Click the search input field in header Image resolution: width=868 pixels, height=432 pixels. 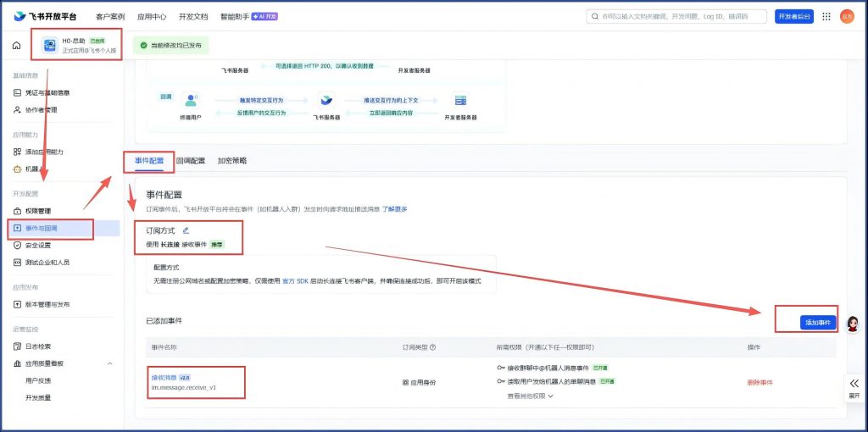(x=678, y=16)
